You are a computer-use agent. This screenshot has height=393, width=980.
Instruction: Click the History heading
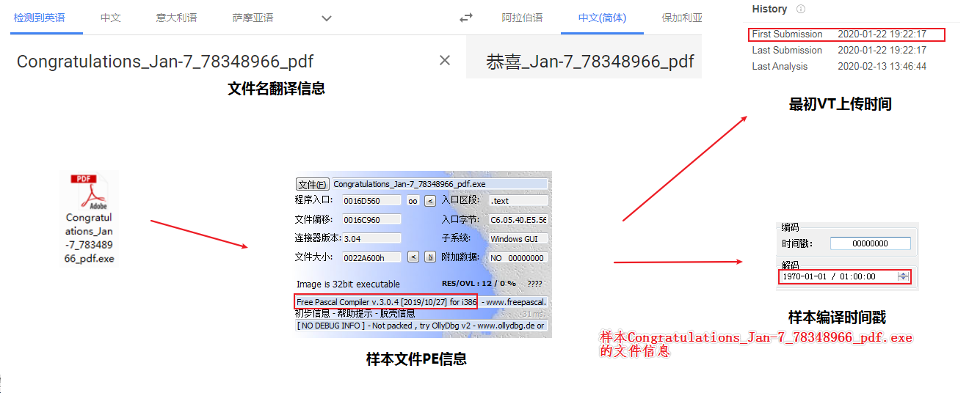point(769,9)
